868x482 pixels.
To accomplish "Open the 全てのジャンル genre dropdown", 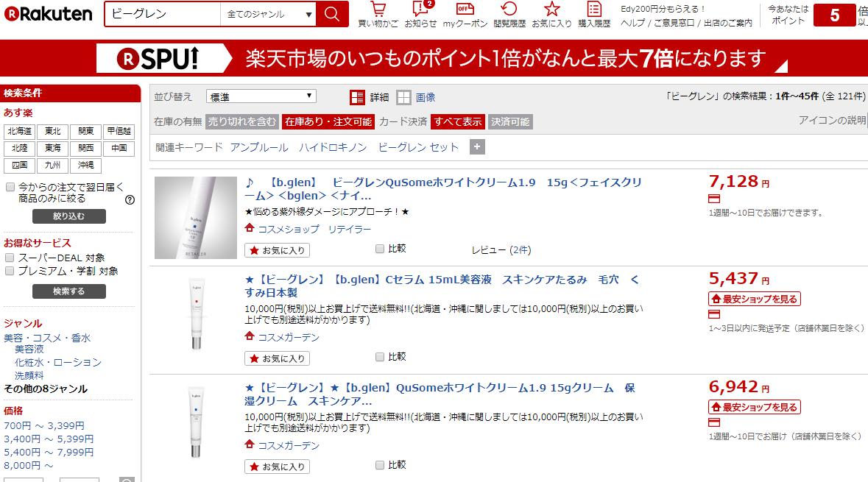I will coord(269,14).
